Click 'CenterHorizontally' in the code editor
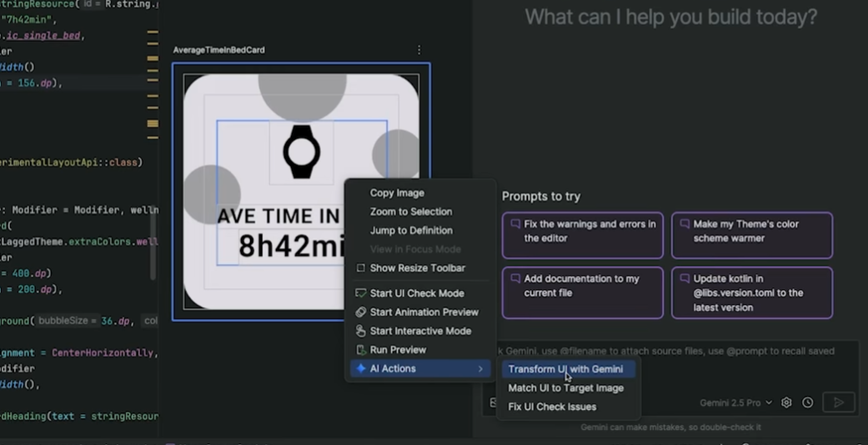The width and height of the screenshot is (868, 445). 103,352
